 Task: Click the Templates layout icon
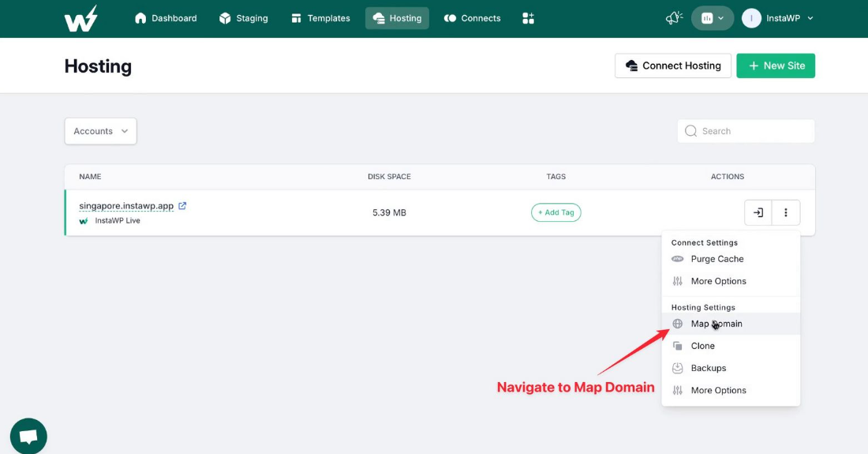coord(296,18)
